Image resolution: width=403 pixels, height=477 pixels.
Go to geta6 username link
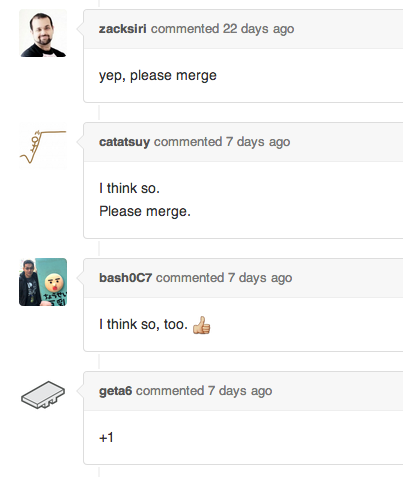[x=115, y=391]
